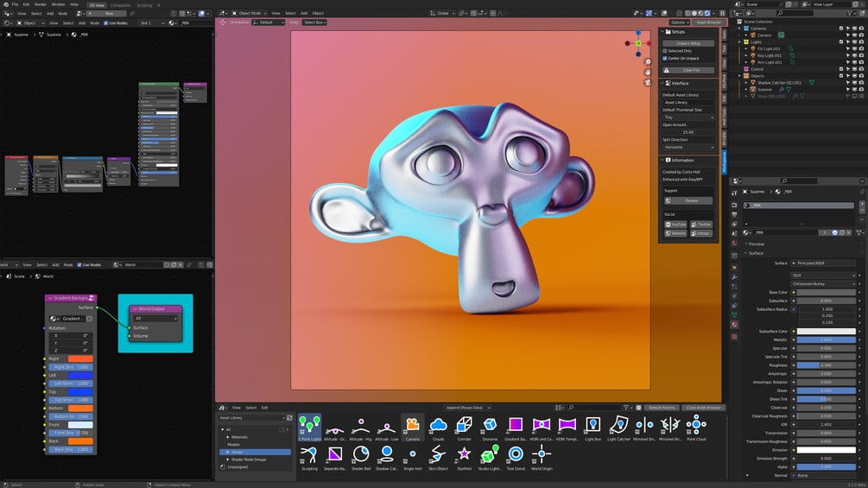Select the Light Box asset
Viewport: 868px width, 488px height.
tap(592, 427)
